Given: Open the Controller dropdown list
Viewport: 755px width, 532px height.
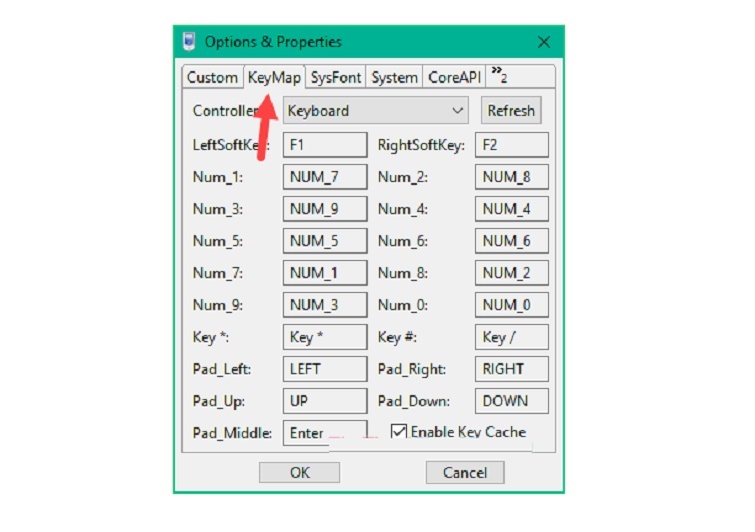Looking at the screenshot, I should coord(376,111).
